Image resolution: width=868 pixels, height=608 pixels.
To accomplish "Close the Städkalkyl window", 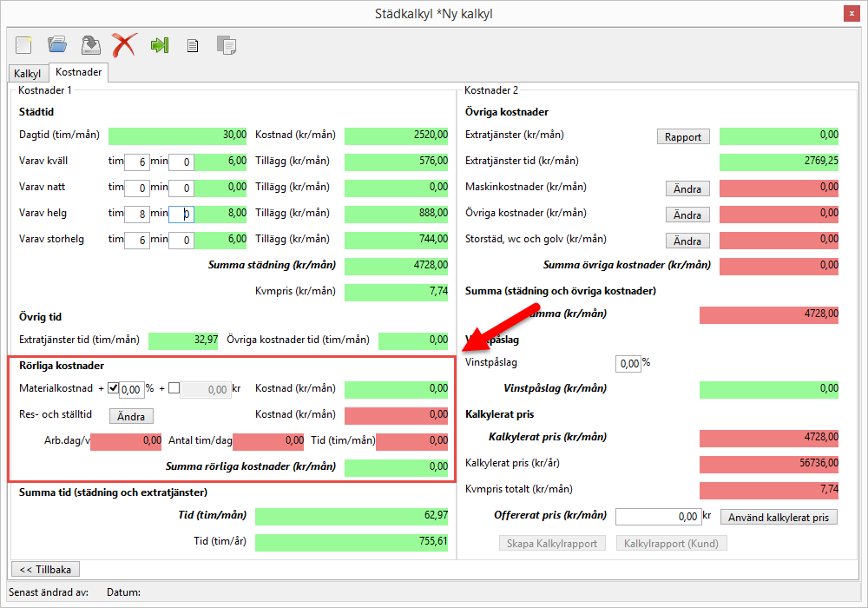I will (x=852, y=13).
